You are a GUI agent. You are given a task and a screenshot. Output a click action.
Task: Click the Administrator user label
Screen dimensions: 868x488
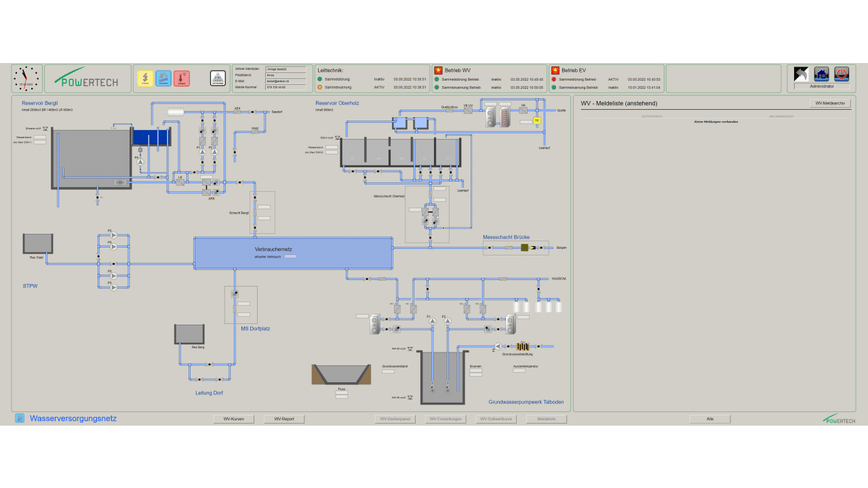pos(821,87)
